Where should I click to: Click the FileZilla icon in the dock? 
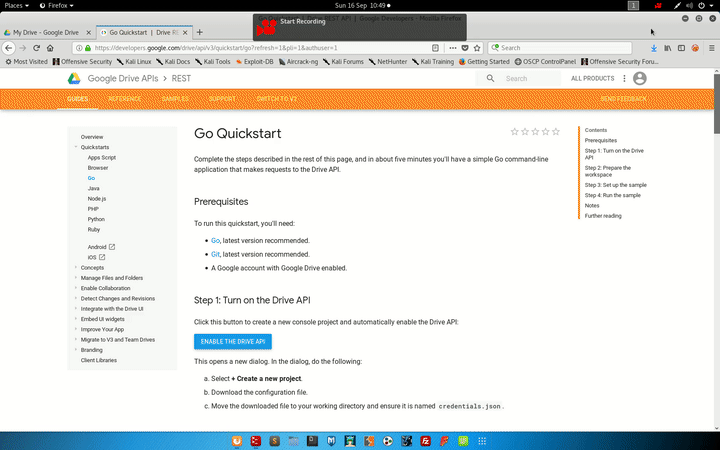point(426,441)
